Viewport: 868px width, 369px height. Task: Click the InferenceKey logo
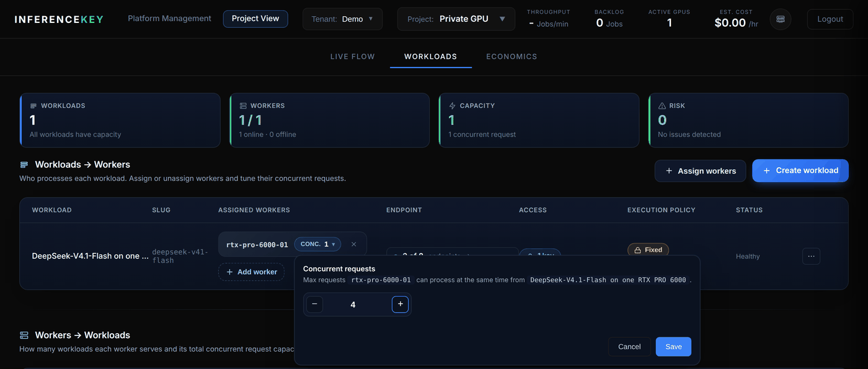pos(59,19)
